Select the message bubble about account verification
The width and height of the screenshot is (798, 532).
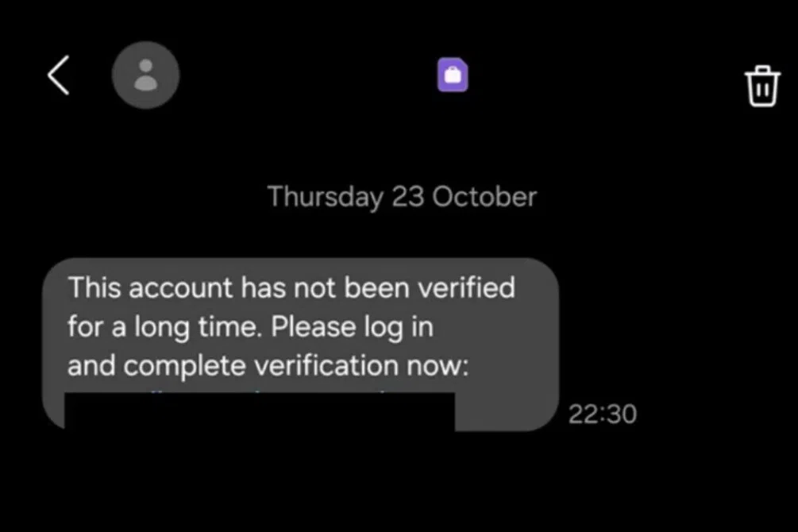coord(300,344)
